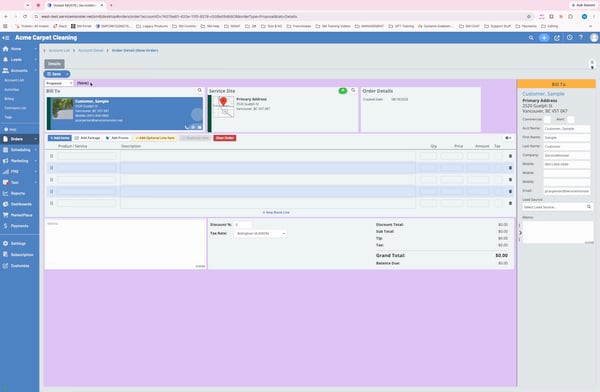This screenshot has width=600, height=392.
Task: Open Activities under Accounts
Action: [x=11, y=90]
